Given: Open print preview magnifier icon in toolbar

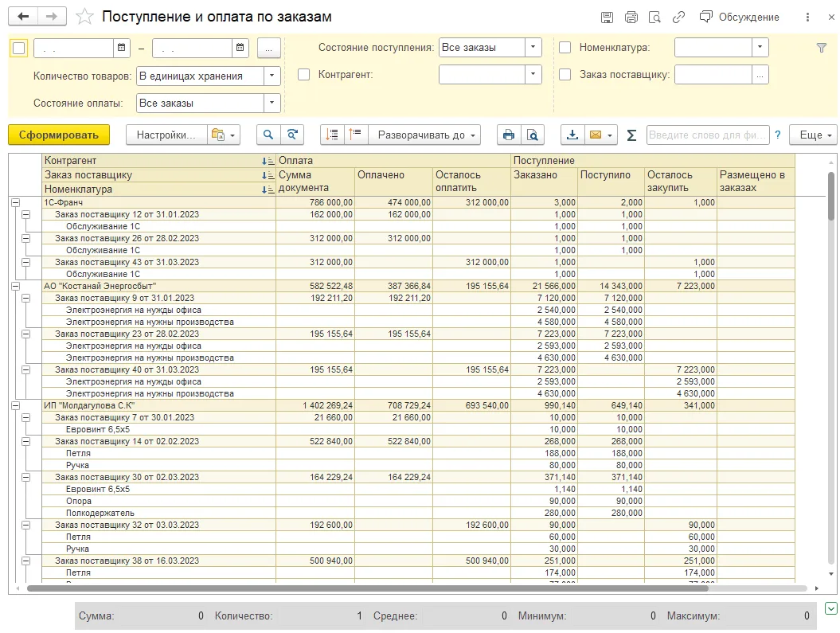Looking at the screenshot, I should 533,135.
